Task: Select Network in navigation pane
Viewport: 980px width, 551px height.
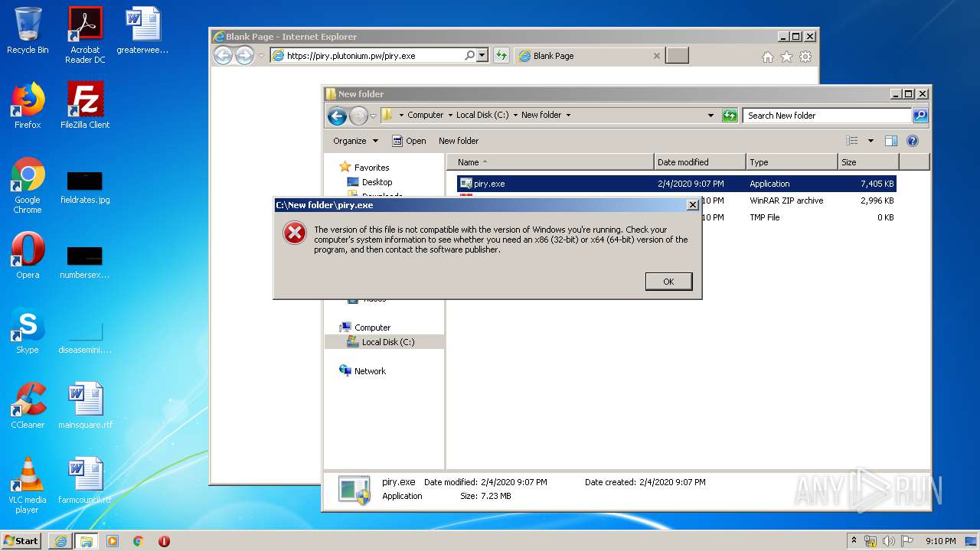Action: point(370,371)
